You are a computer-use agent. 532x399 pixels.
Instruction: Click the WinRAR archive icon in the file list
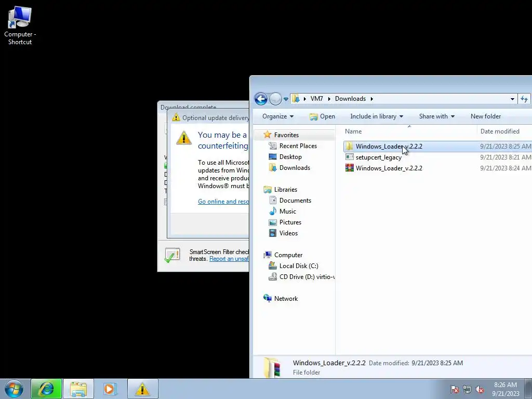[x=349, y=168]
